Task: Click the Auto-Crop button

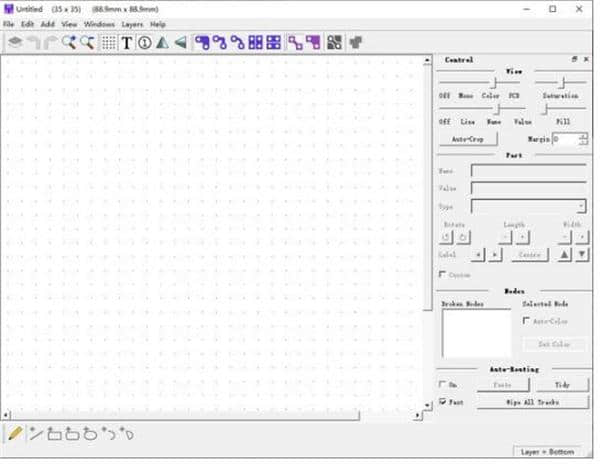Action: pyautogui.click(x=468, y=139)
